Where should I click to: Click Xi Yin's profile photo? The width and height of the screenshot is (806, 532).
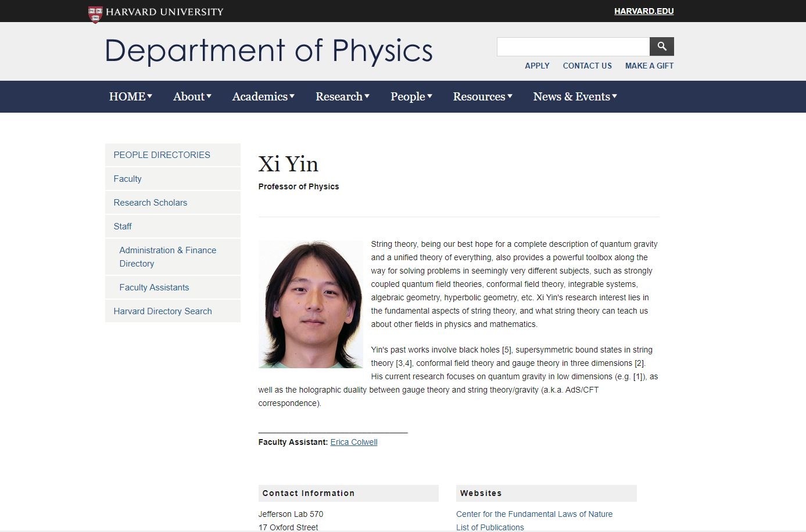click(x=310, y=304)
